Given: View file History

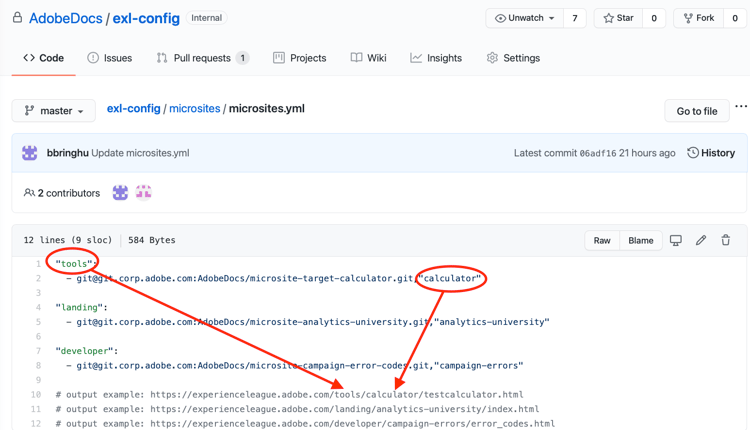Looking at the screenshot, I should point(711,153).
